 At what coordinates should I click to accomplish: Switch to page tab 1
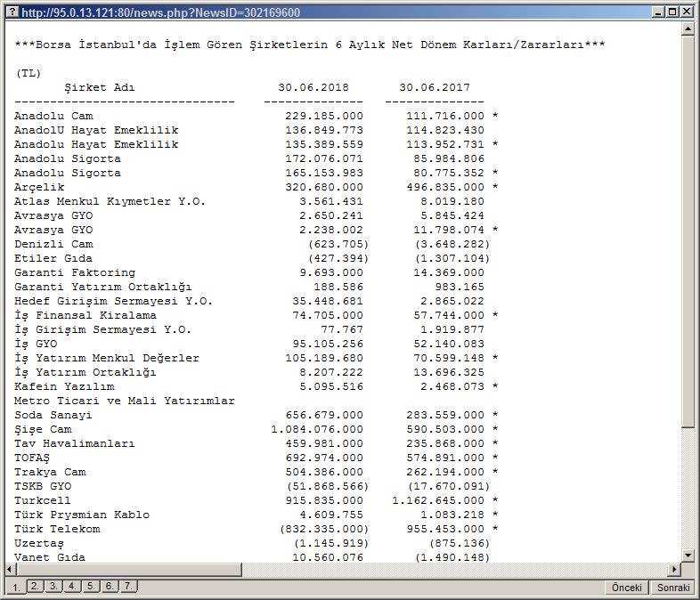(16, 588)
